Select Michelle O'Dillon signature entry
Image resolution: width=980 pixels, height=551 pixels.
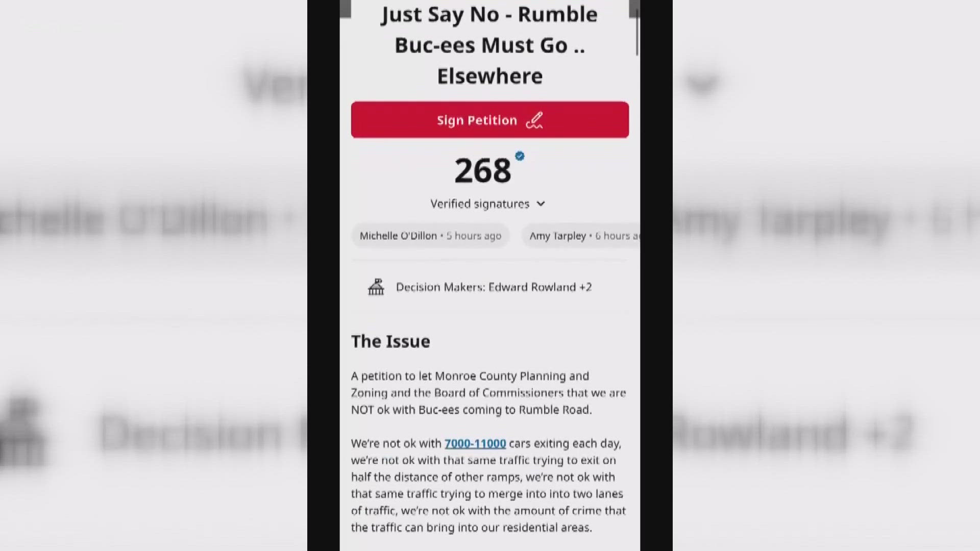coord(430,236)
